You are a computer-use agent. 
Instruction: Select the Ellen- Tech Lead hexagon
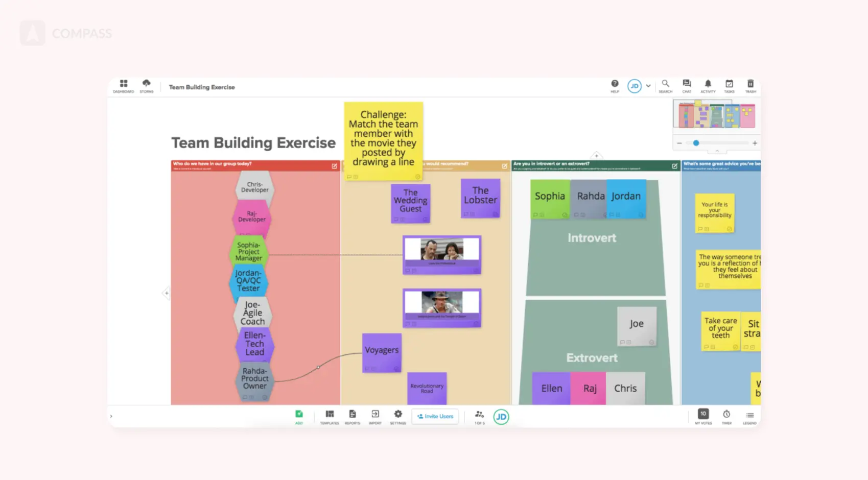[x=254, y=344]
